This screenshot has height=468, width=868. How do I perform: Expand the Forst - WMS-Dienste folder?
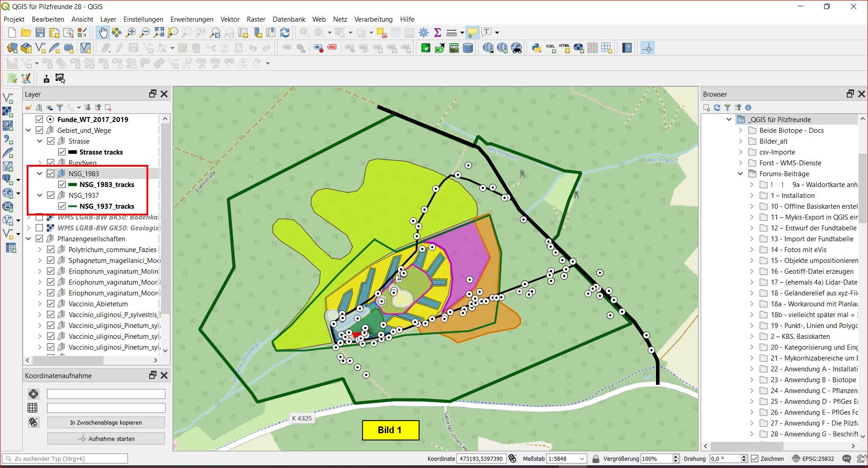(x=741, y=163)
